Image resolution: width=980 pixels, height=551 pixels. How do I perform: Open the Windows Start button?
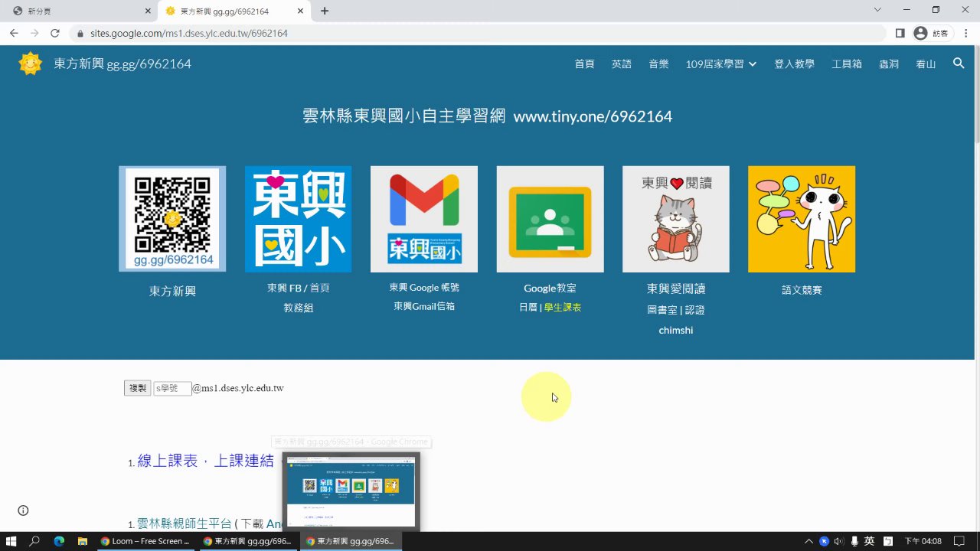coord(11,541)
